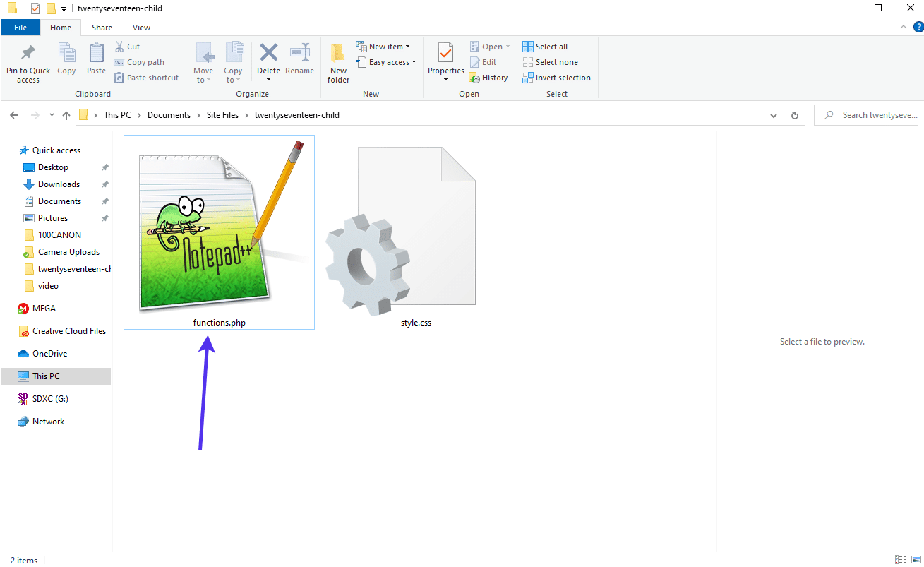Image resolution: width=924 pixels, height=567 pixels.
Task: Click Invert selection in ribbon
Action: (556, 78)
